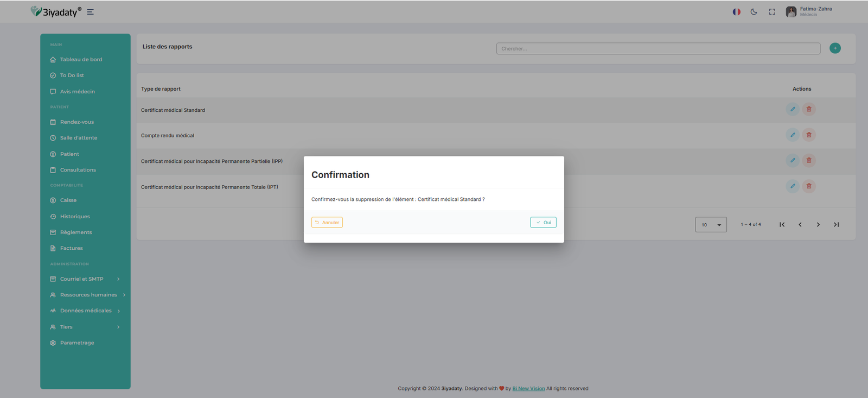Cancel deletion with Annuler button
The image size is (868, 398).
pos(327,223)
